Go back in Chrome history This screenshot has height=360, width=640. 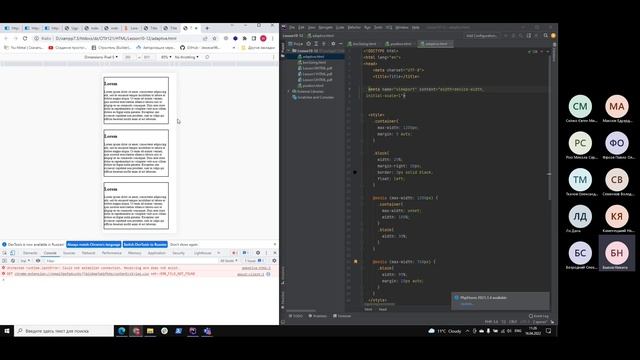click(x=6, y=38)
